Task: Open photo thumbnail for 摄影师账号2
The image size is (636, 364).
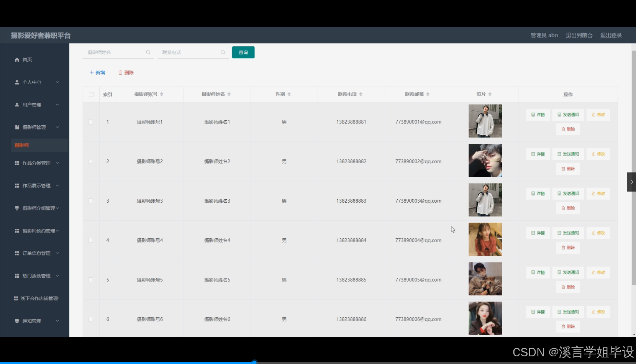Action: point(485,161)
